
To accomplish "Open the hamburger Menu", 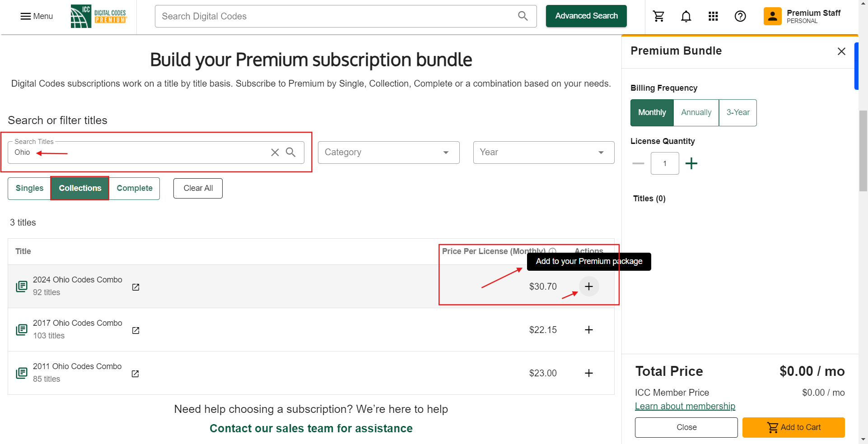I will click(36, 16).
